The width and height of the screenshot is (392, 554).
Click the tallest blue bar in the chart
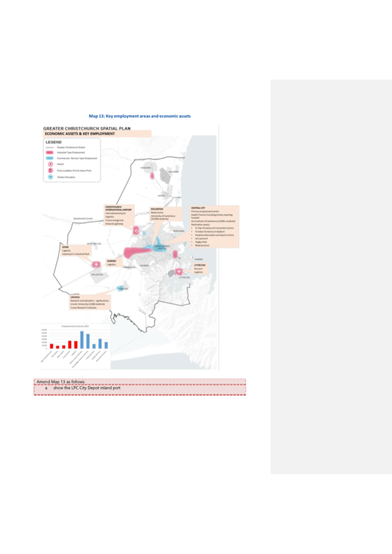coord(82,340)
